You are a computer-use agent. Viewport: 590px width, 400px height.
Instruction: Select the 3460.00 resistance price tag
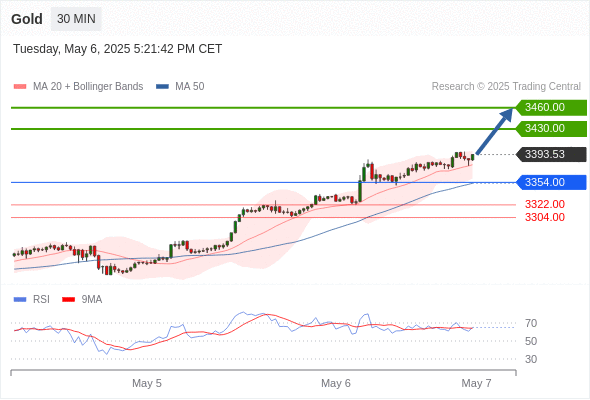click(x=551, y=108)
